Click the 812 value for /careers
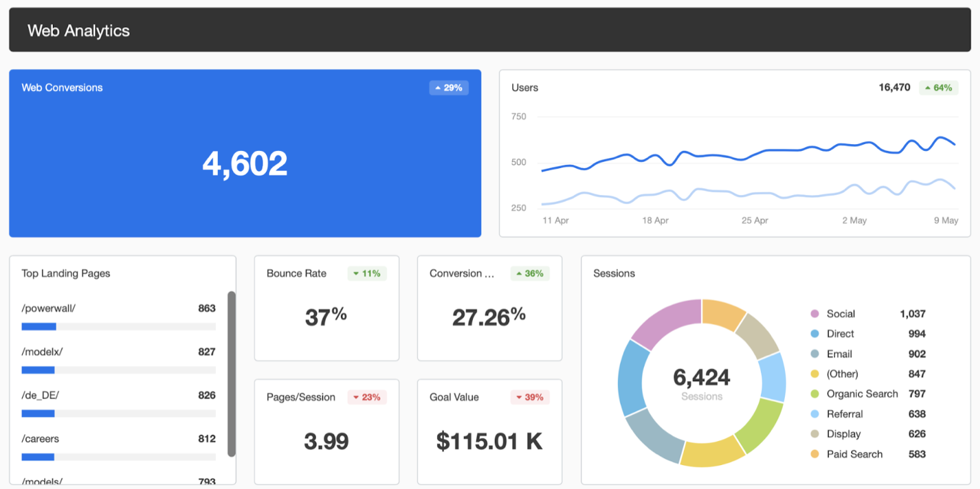Image resolution: width=980 pixels, height=489 pixels. (206, 438)
